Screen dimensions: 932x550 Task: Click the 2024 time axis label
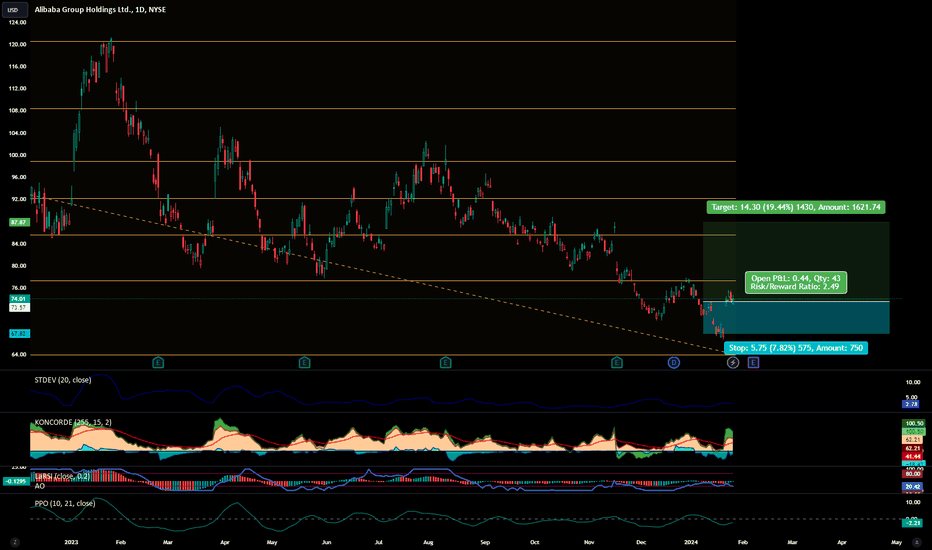(x=691, y=542)
